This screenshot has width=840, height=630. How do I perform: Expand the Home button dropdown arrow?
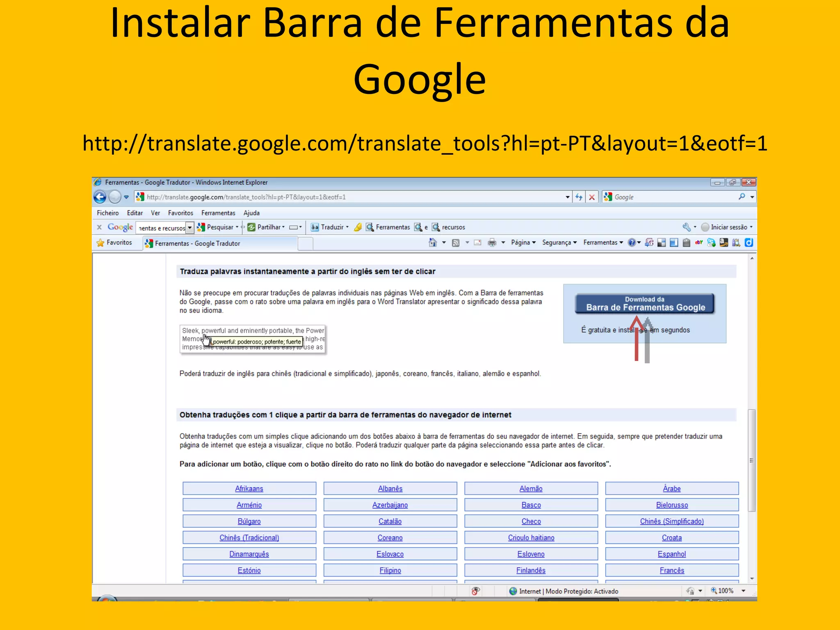tap(444, 242)
